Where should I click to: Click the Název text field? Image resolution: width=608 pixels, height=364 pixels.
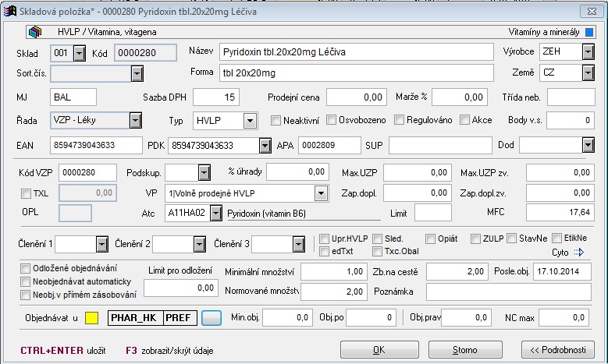click(x=355, y=51)
